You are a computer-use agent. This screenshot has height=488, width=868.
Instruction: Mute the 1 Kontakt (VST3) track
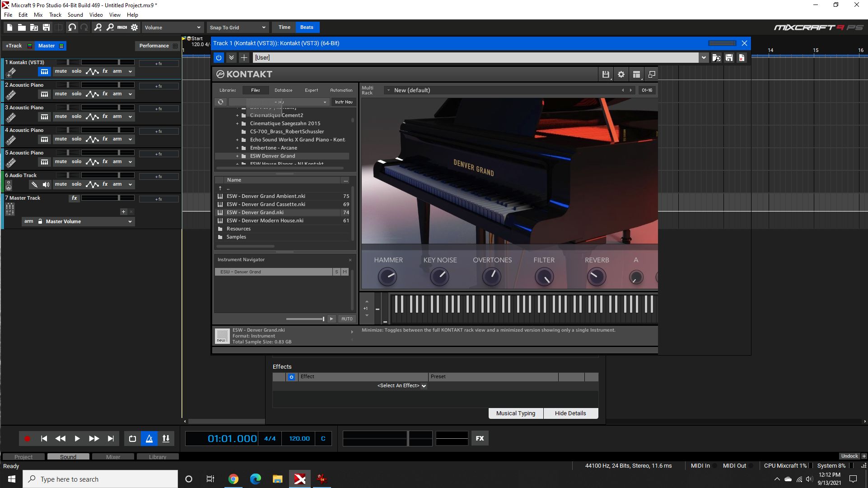[x=61, y=71]
